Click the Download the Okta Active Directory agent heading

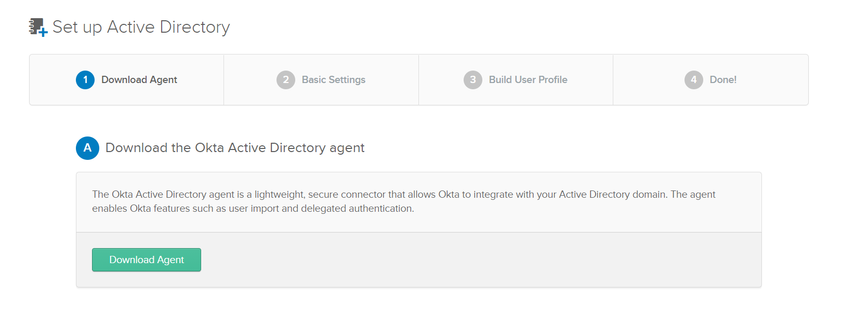pyautogui.click(x=235, y=148)
